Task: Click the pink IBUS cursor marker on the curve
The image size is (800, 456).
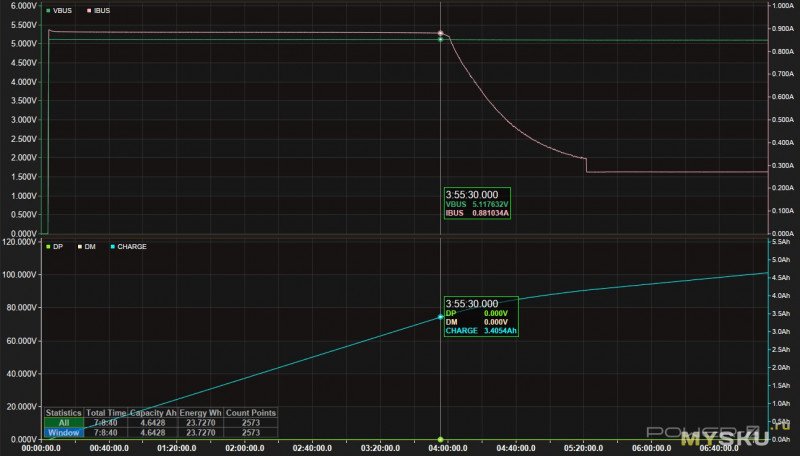Action: click(x=441, y=33)
